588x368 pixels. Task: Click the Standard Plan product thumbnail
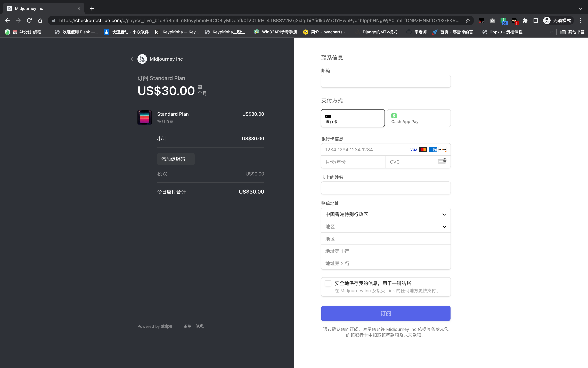point(145,117)
